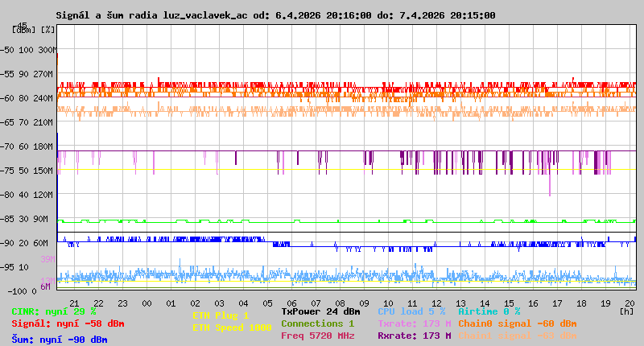Select the Airtime legend entry
The width and height of the screenshot is (644, 346).
pos(489,311)
